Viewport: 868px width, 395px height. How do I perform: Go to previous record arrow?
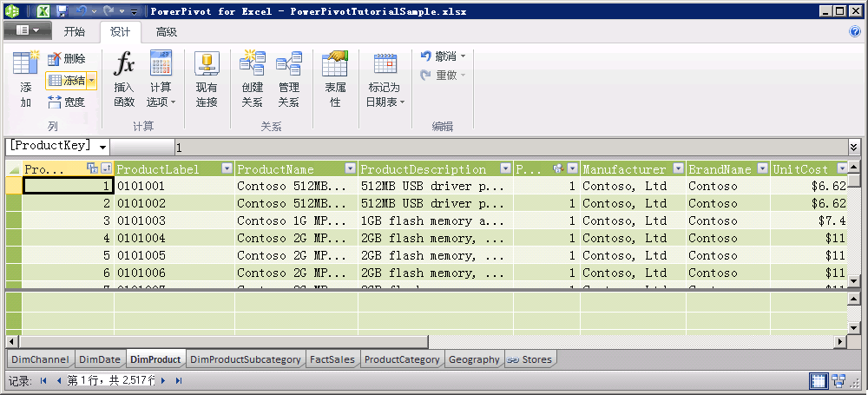(x=59, y=380)
